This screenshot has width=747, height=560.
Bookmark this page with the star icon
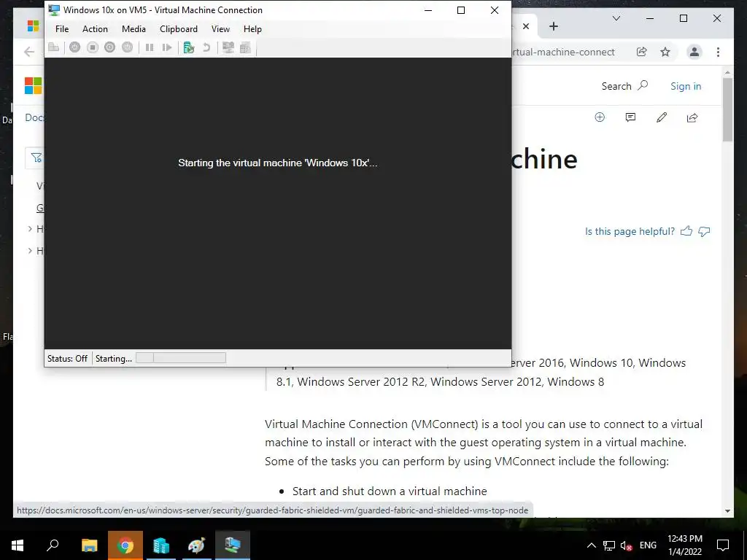coord(665,52)
